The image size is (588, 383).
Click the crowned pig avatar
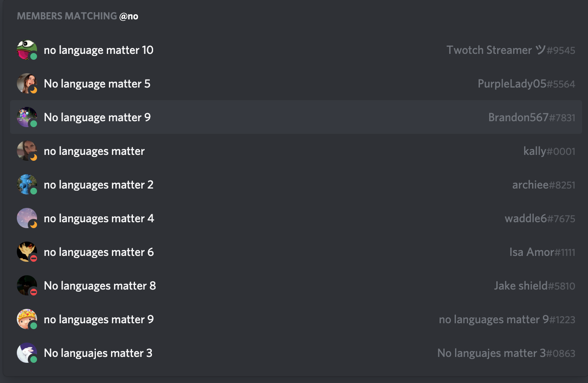26,319
